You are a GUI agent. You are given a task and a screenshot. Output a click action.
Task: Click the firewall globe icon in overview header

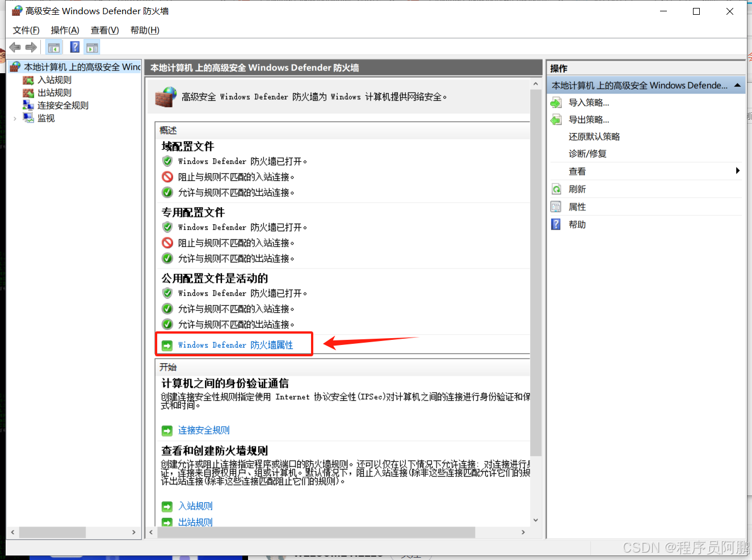click(166, 97)
